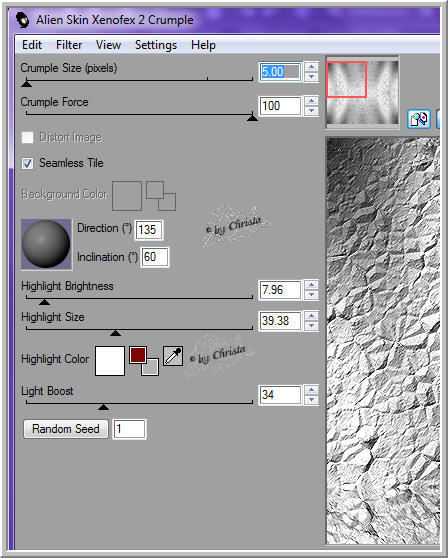
Task: Click the crumpled paper preview image
Action: (383, 340)
